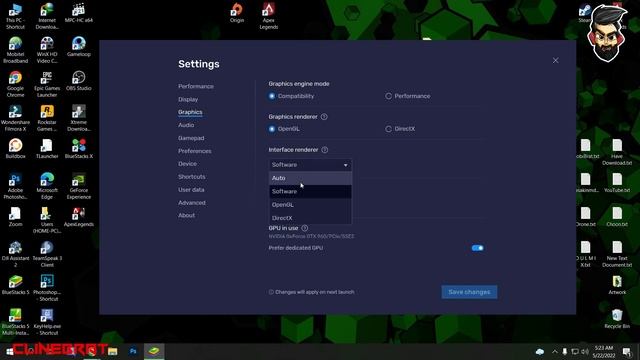This screenshot has width=640, height=360.
Task: Show Interface renderer help tooltip icon
Action: pyautogui.click(x=324, y=150)
